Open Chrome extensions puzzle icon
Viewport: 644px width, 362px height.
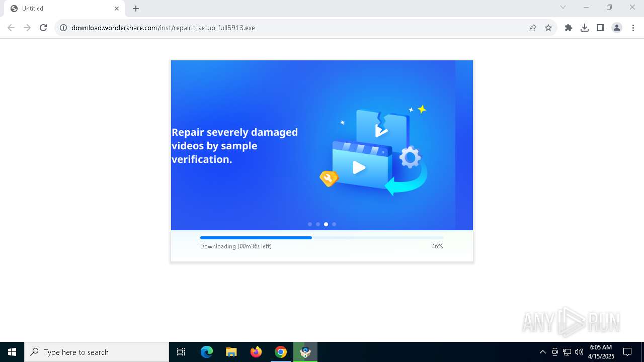(569, 28)
